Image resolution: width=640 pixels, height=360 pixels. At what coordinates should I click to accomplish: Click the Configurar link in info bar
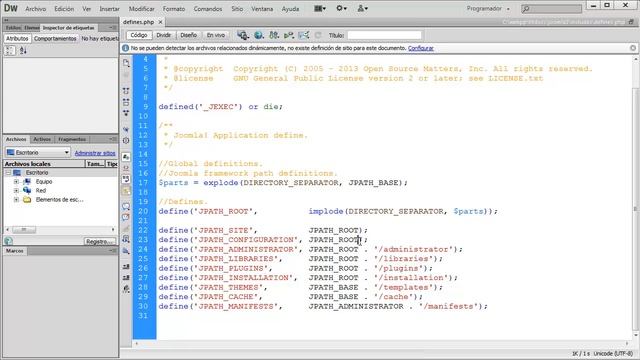(420, 48)
